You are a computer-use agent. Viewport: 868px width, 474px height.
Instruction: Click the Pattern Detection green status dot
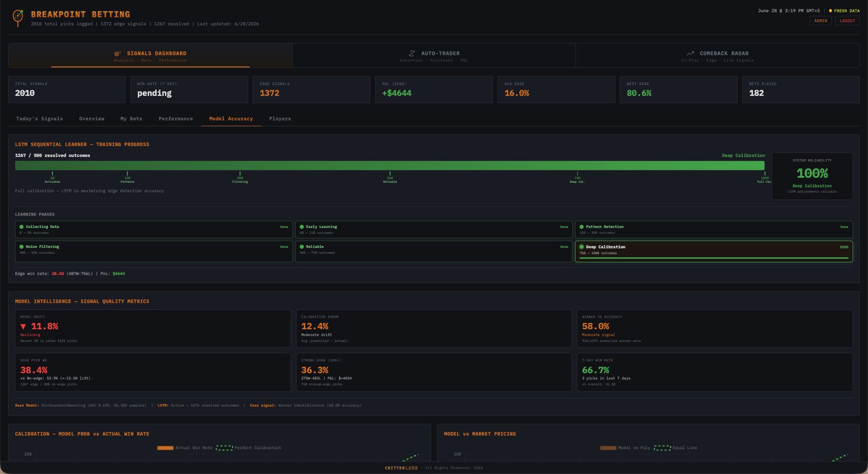(582, 227)
